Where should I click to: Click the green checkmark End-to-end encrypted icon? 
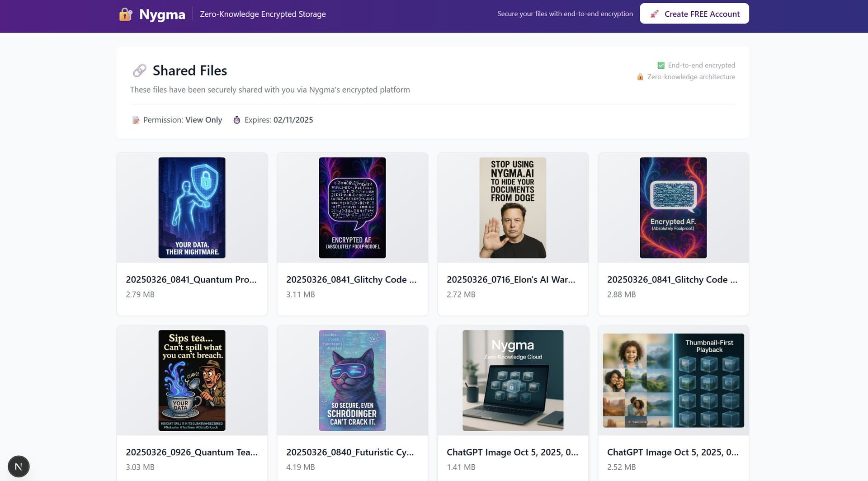pos(661,65)
